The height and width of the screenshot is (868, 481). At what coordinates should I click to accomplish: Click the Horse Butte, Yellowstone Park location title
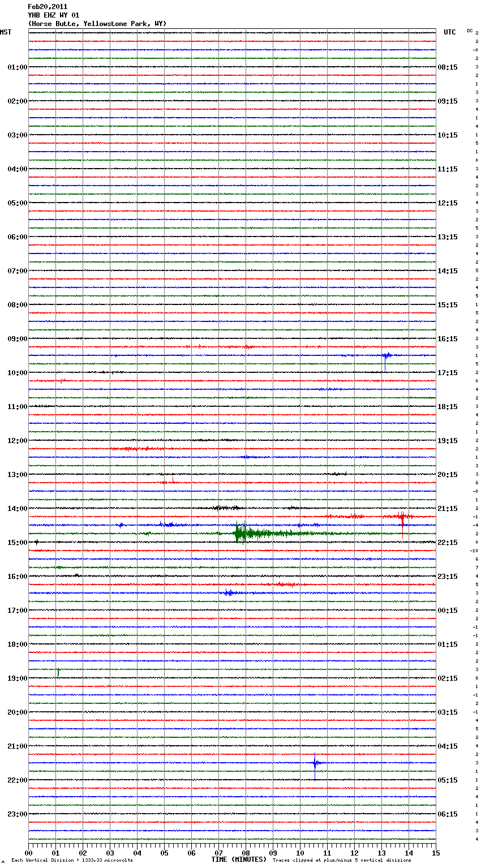pyautogui.click(x=97, y=24)
